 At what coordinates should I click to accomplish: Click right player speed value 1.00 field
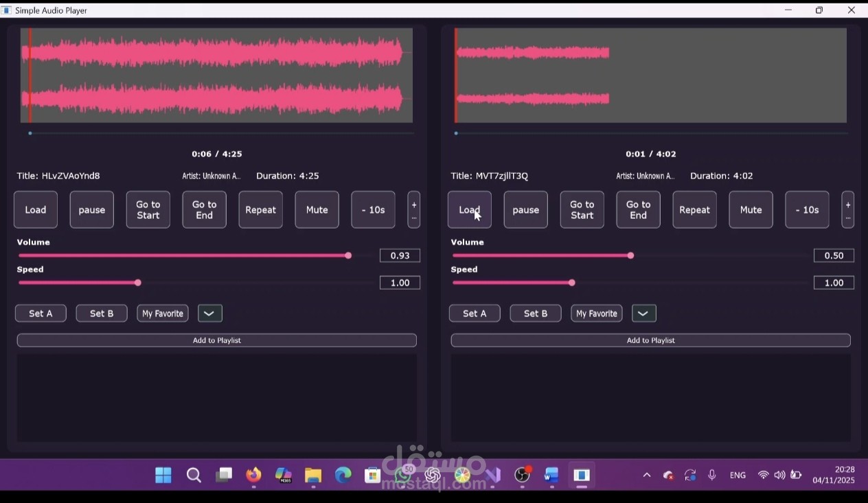pos(834,283)
